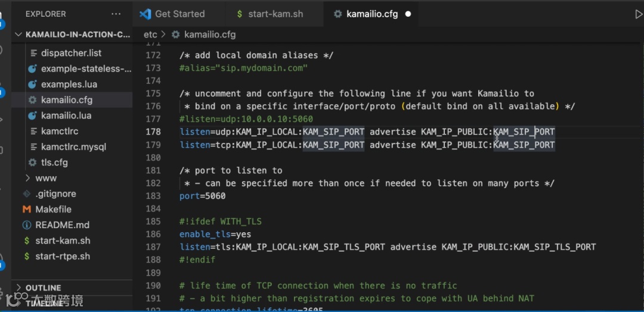Click the Lua icon beside kamailio.lua

coord(32,115)
